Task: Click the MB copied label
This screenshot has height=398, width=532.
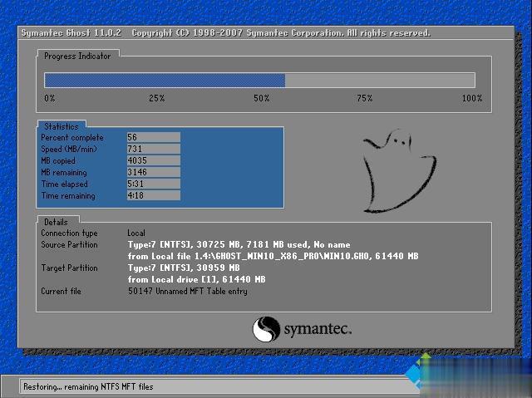Action: click(58, 160)
